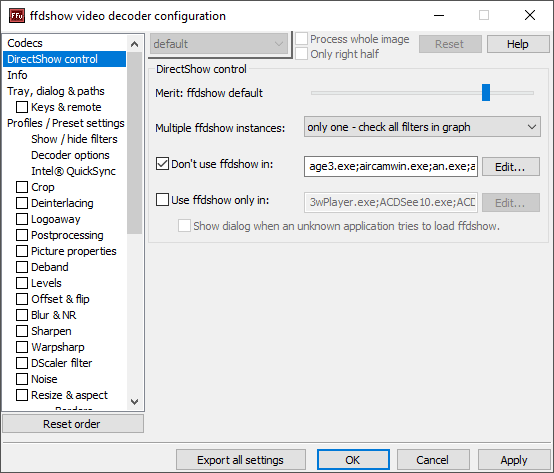The height and width of the screenshot is (473, 554).
Task: Open Tray, dialog & paths page
Action: point(56,91)
